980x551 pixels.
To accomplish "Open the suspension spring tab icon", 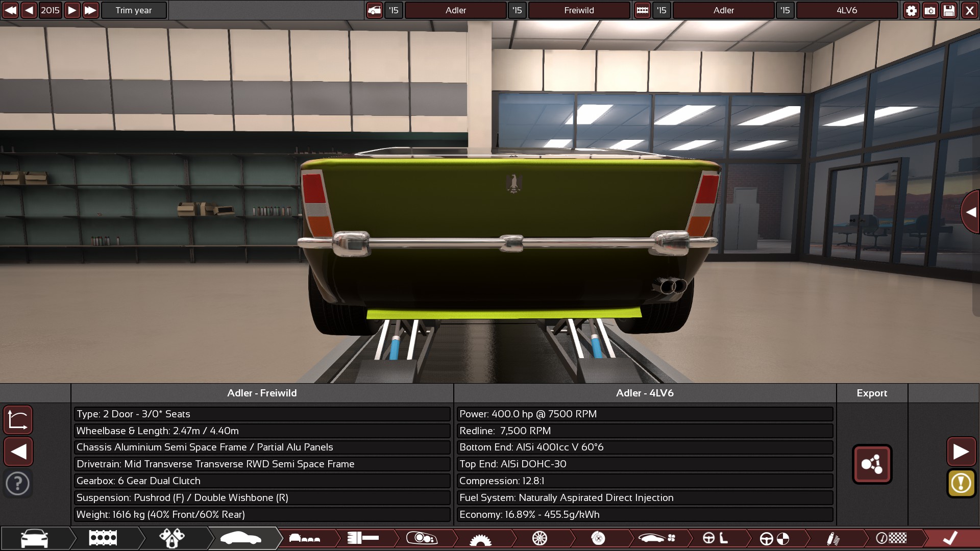I will coord(833,538).
